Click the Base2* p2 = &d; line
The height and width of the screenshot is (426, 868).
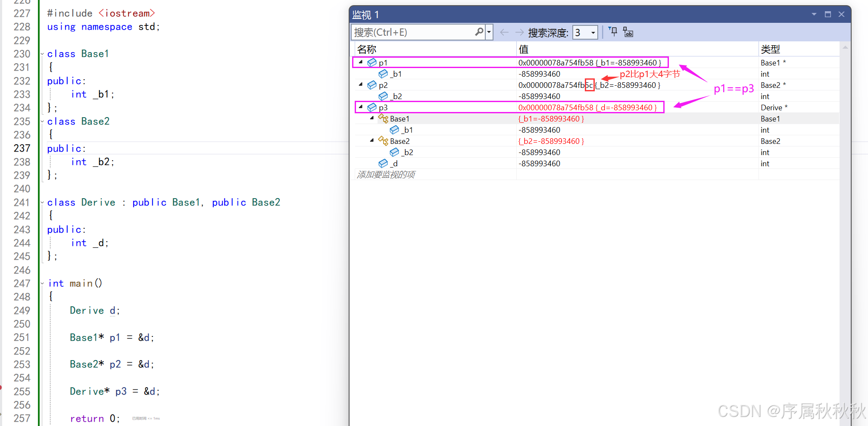112,364
